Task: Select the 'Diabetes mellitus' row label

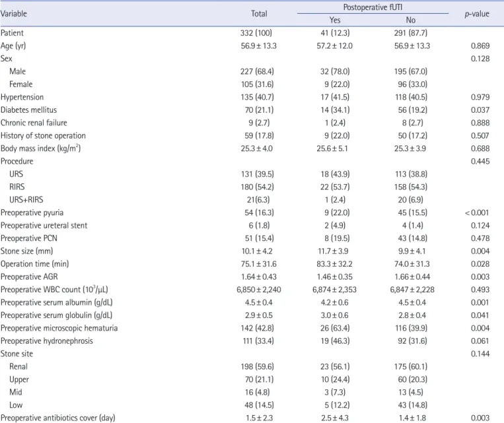Action: click(28, 110)
